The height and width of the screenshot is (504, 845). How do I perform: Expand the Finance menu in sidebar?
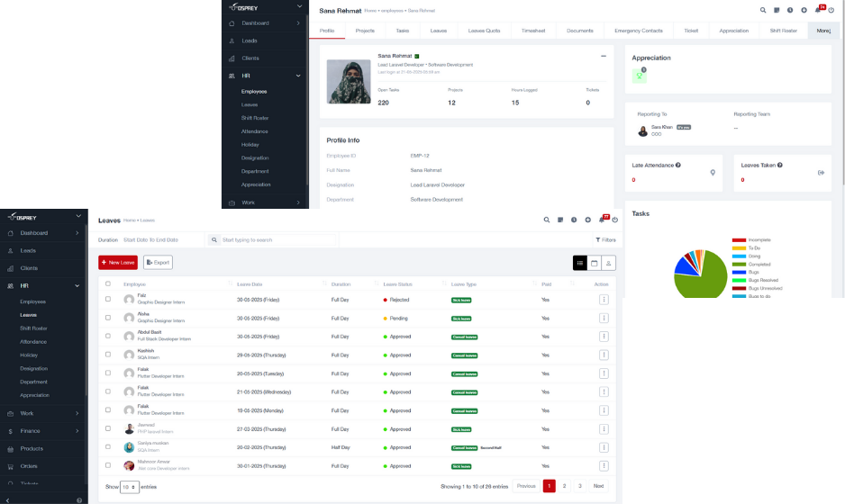tap(43, 431)
